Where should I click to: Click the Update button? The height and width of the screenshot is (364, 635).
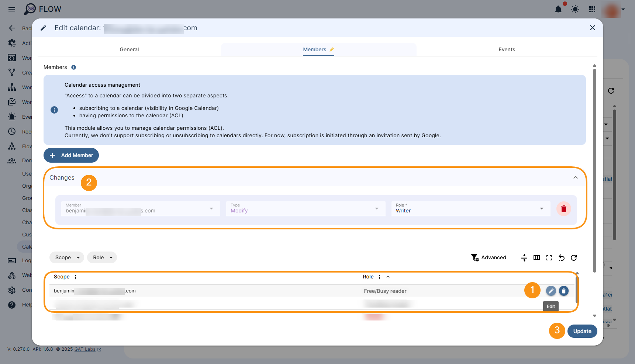tap(582, 331)
